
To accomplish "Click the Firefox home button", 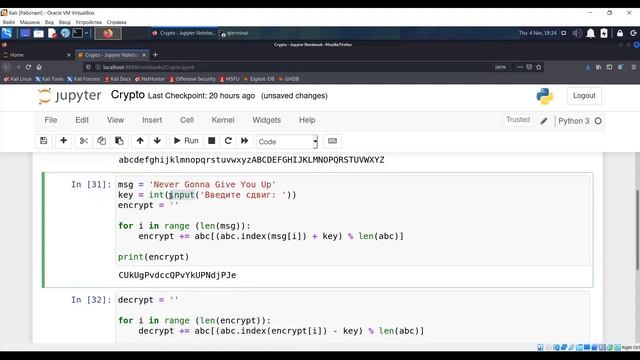I will (39, 67).
